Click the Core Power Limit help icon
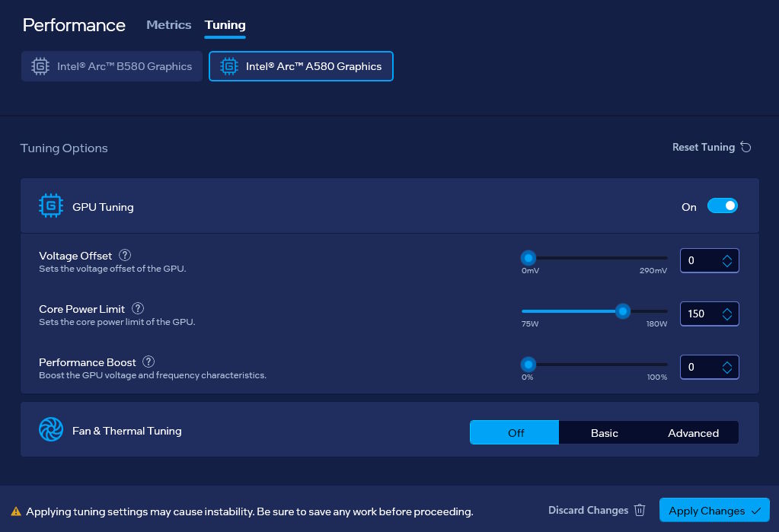 [x=138, y=308]
